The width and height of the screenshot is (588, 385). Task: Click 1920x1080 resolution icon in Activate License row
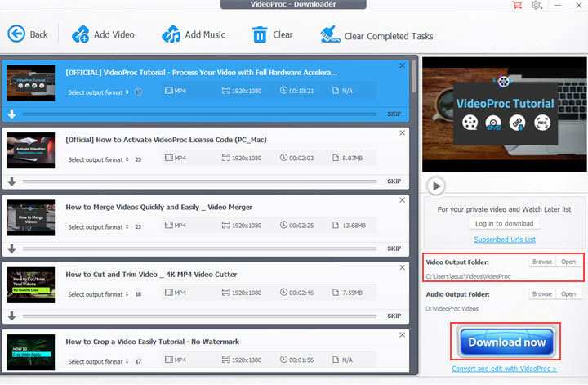(225, 158)
